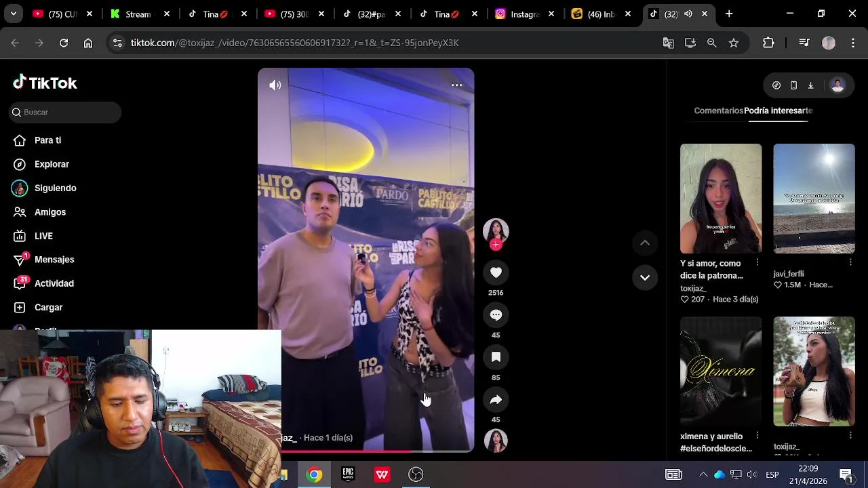Image resolution: width=868 pixels, height=488 pixels.
Task: Bookmark this page with the star icon
Action: (x=733, y=43)
